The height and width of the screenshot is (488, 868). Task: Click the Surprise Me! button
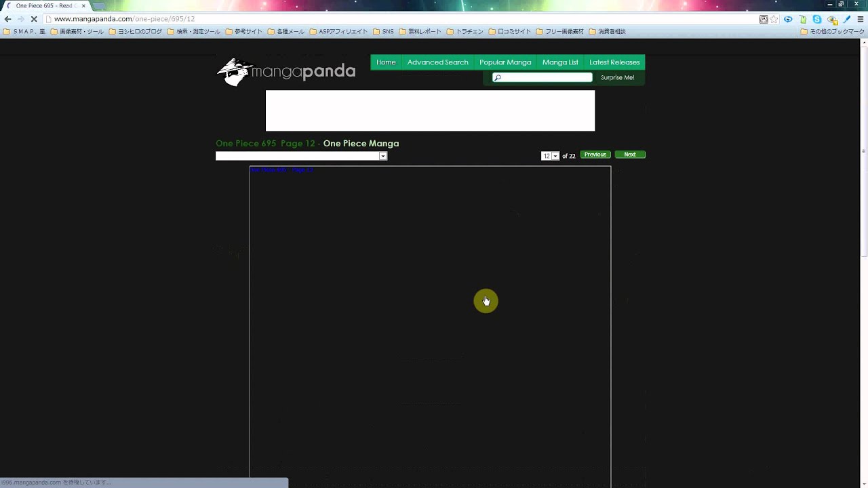(x=618, y=78)
